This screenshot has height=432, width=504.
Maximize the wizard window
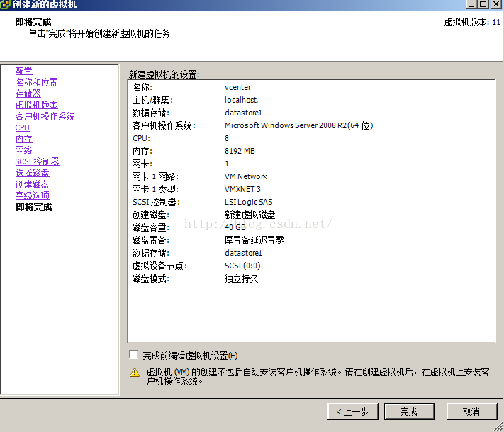(x=483, y=4)
